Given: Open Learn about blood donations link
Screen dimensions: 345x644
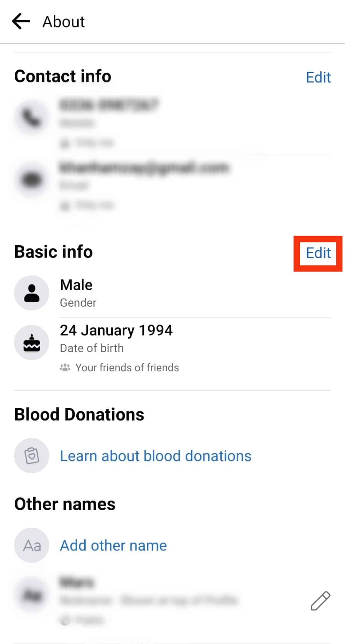Looking at the screenshot, I should pyautogui.click(x=156, y=456).
